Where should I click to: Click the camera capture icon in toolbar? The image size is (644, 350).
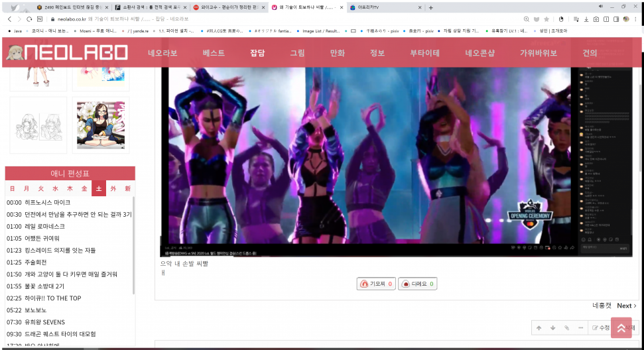coord(596,19)
